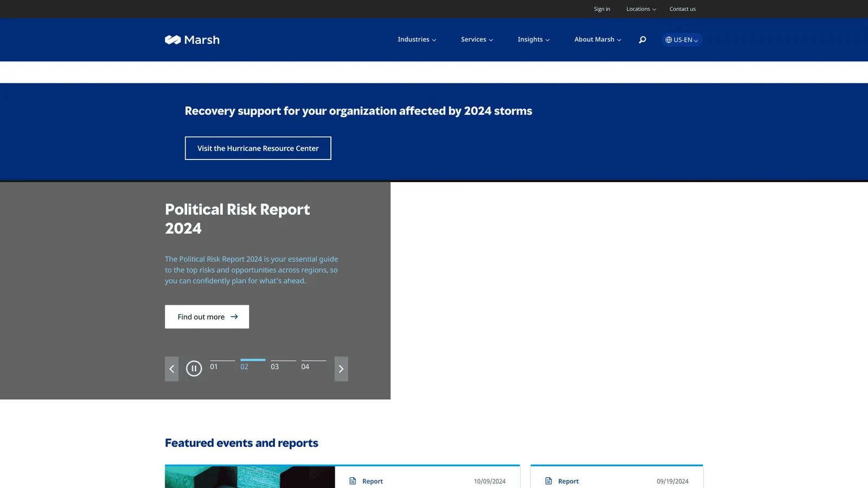Open the report card thumbnail image

pyautogui.click(x=250, y=477)
